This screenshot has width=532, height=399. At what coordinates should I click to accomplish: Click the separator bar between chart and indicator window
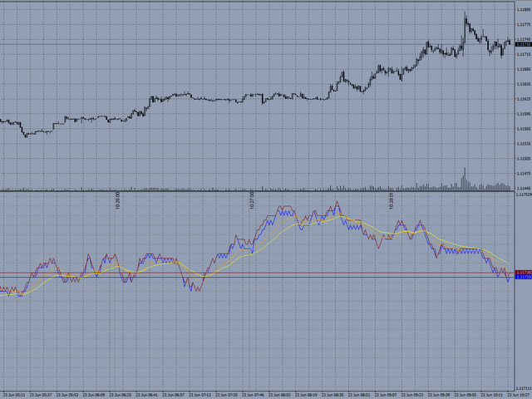click(257, 191)
